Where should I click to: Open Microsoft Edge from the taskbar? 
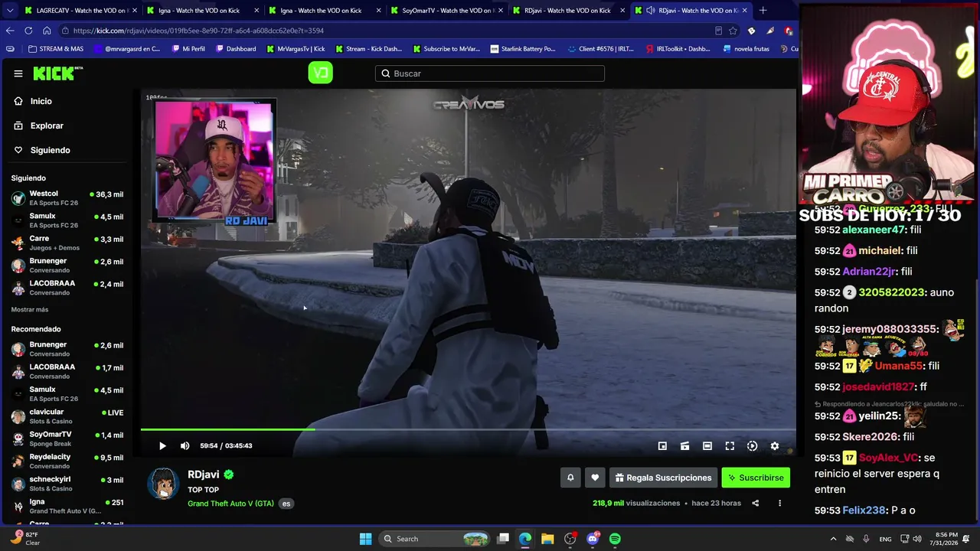pos(525,539)
